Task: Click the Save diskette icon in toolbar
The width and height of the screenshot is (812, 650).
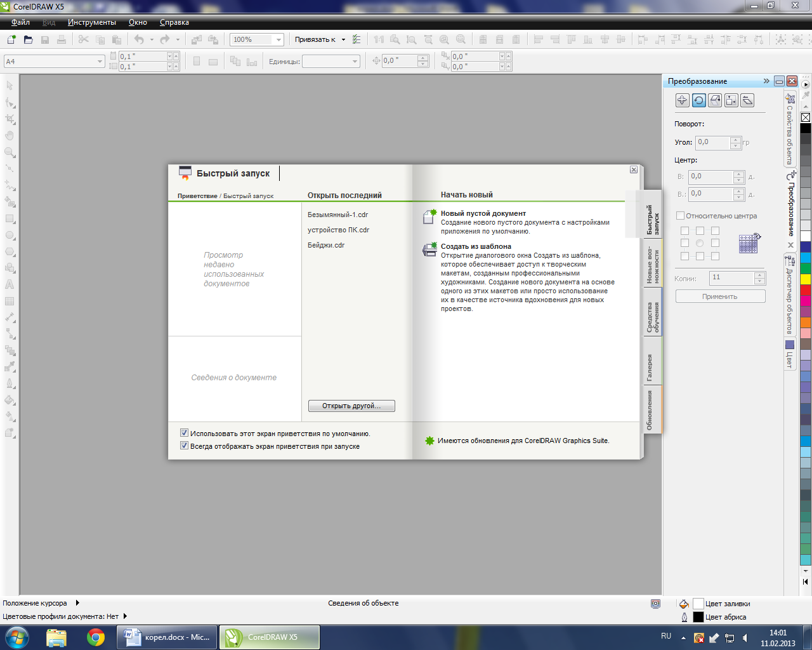Action: coord(45,39)
